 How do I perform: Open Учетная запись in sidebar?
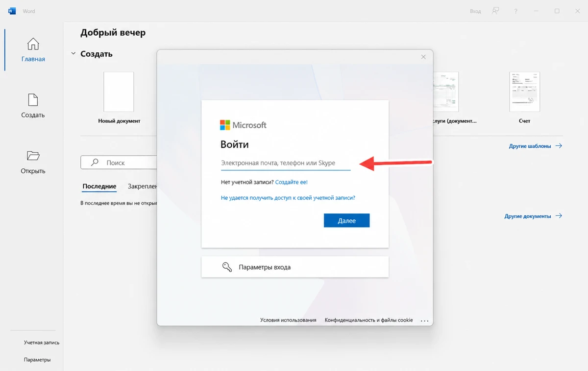click(x=42, y=343)
